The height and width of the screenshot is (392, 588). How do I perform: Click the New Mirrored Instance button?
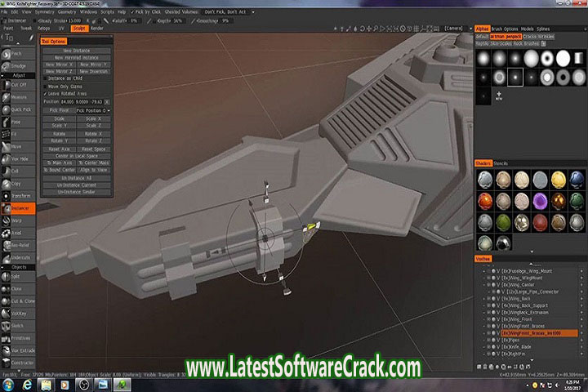(x=78, y=58)
